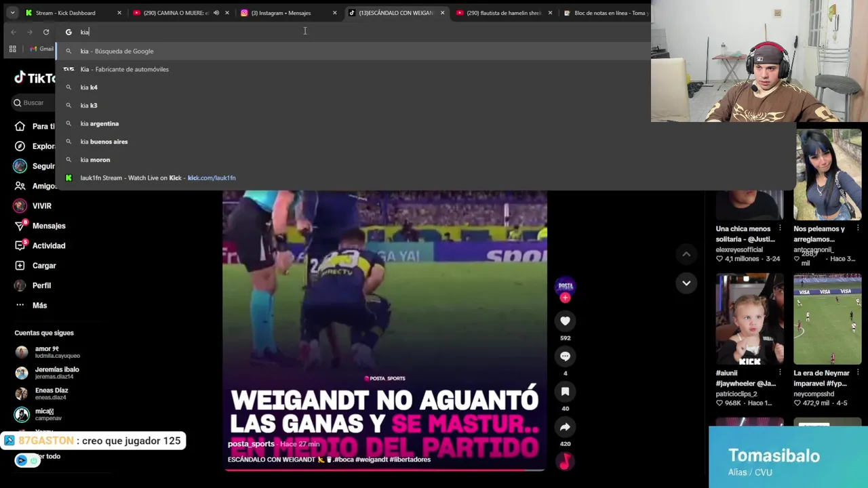Go to the previous video arrow
Viewport: 868px width, 488px height.
pos(686,254)
